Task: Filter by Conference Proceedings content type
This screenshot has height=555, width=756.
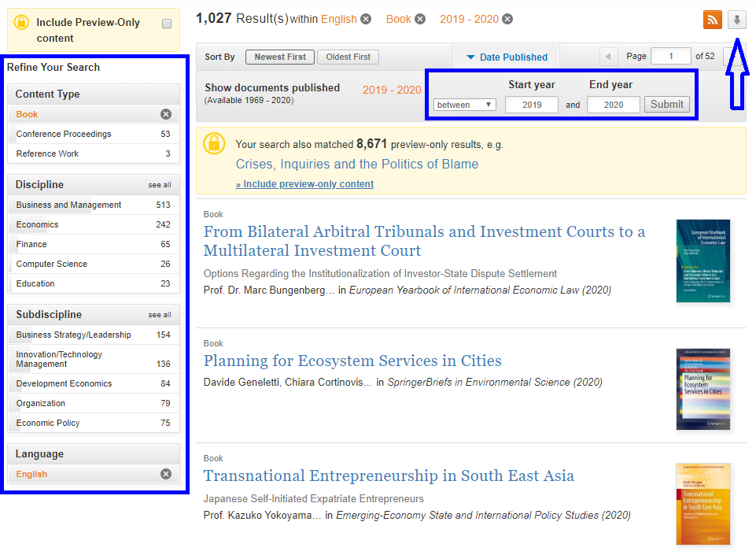Action: [64, 134]
